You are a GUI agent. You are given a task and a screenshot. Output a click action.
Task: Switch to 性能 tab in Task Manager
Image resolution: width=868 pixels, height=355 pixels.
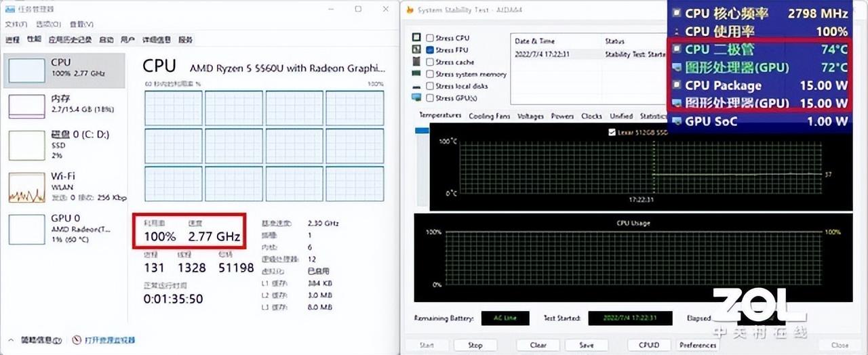(34, 40)
